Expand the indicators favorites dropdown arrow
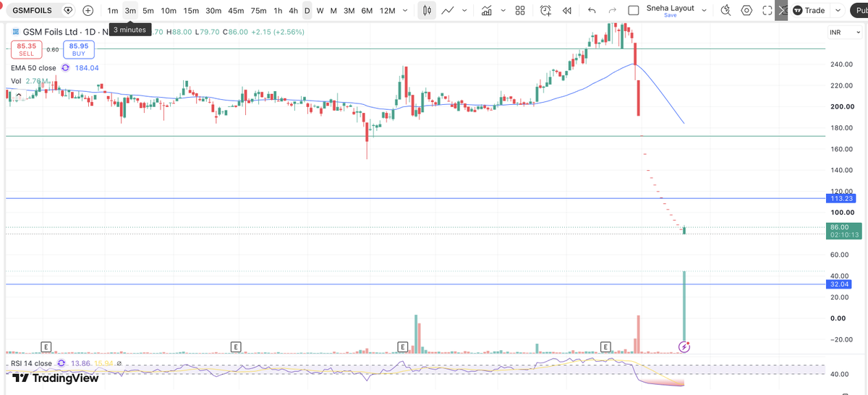Screen dimensions: 868x395 pos(503,11)
